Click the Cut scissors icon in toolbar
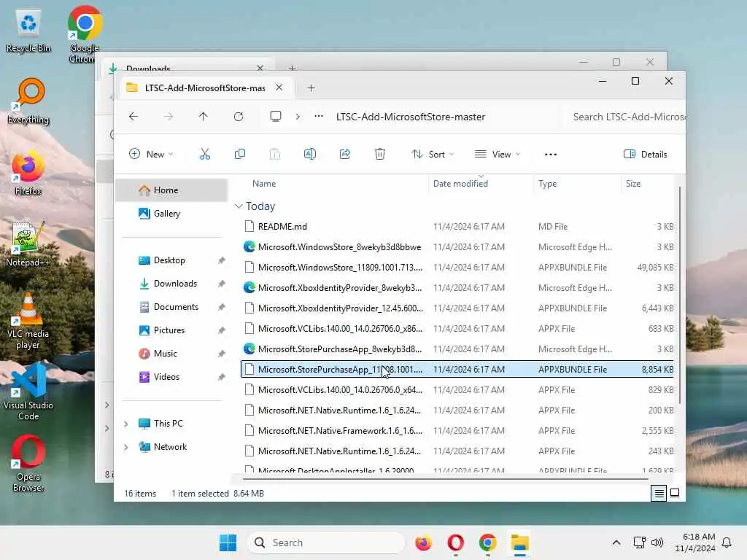The image size is (747, 560). (x=205, y=154)
